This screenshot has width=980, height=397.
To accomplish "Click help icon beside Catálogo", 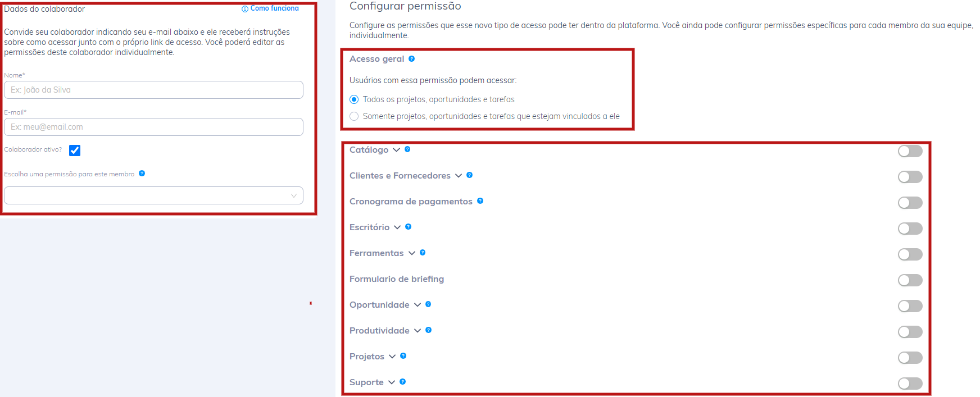I will point(407,149).
